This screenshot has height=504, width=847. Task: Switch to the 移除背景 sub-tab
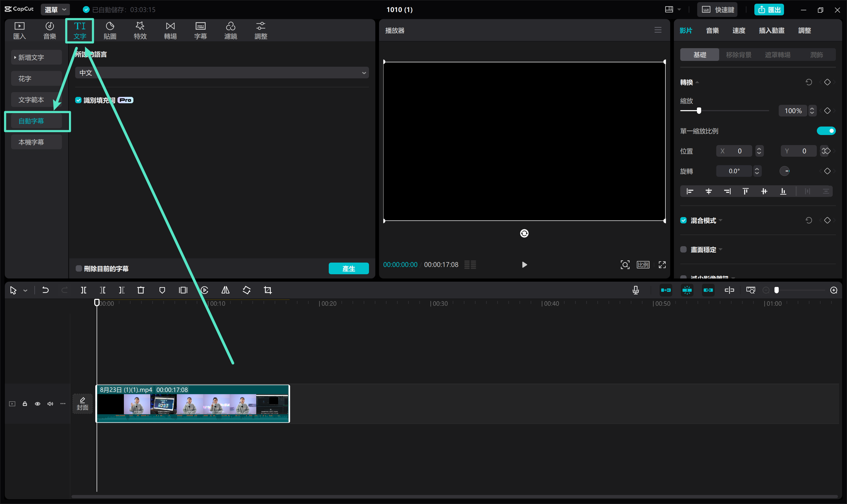click(738, 55)
